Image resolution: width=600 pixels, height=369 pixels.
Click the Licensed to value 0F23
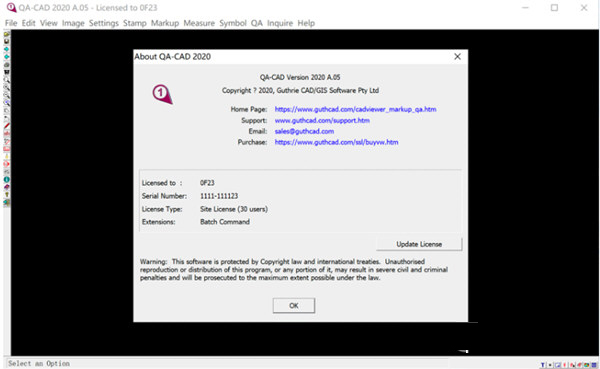point(207,183)
